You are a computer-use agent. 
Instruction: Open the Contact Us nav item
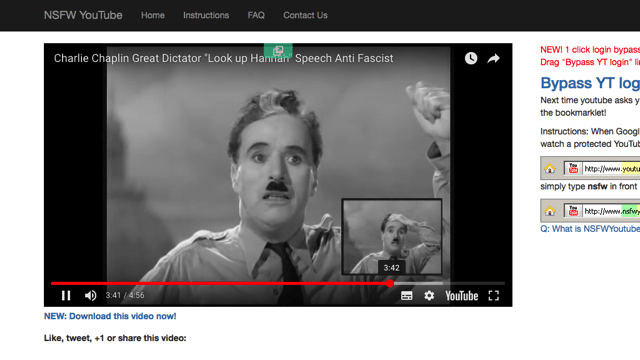pyautogui.click(x=305, y=15)
